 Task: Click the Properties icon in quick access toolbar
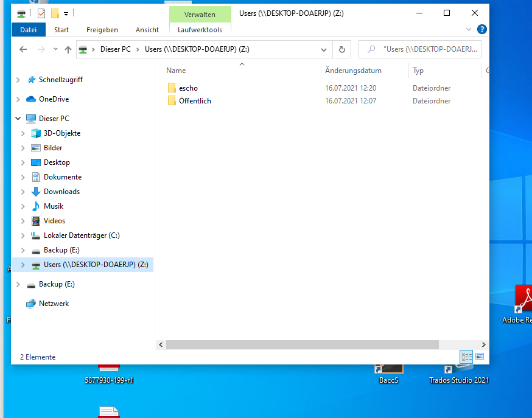(41, 13)
